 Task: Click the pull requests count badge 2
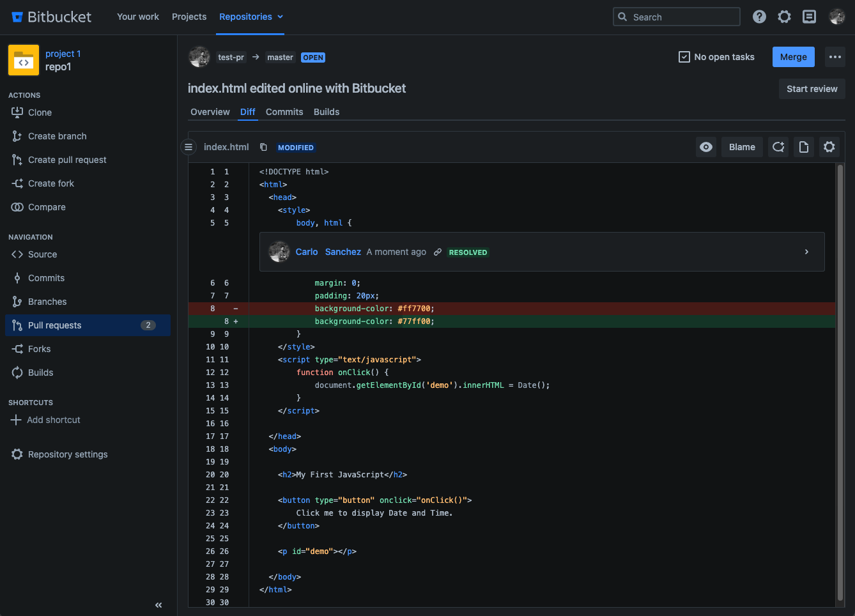(148, 325)
